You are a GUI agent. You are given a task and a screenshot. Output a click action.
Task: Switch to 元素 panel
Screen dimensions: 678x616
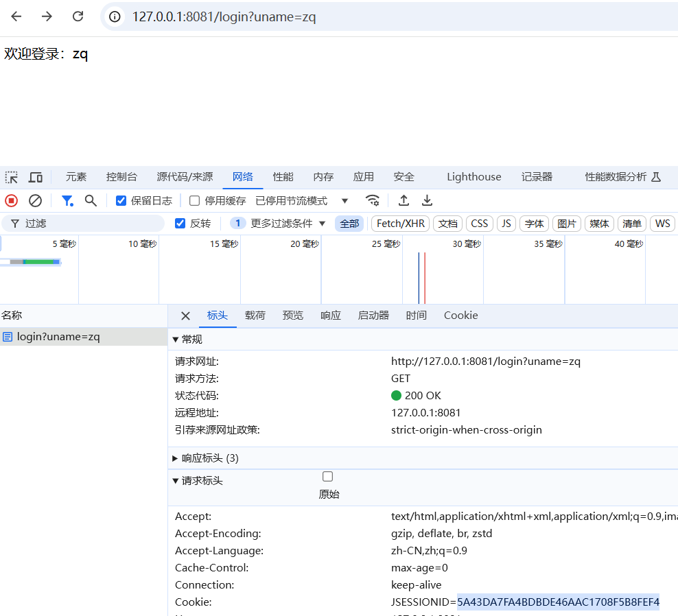(76, 177)
